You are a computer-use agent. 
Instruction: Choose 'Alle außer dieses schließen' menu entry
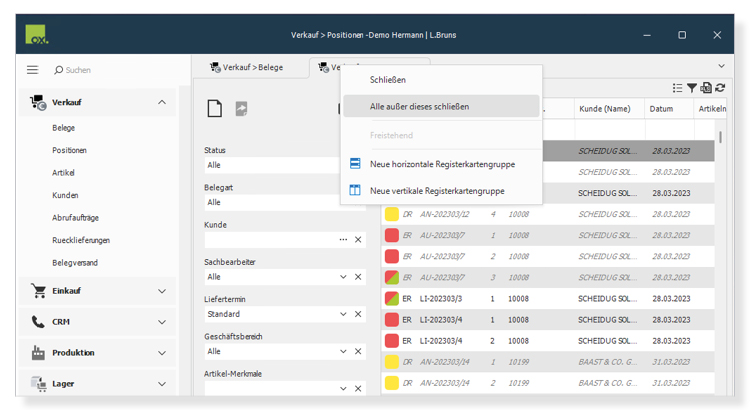pos(419,106)
